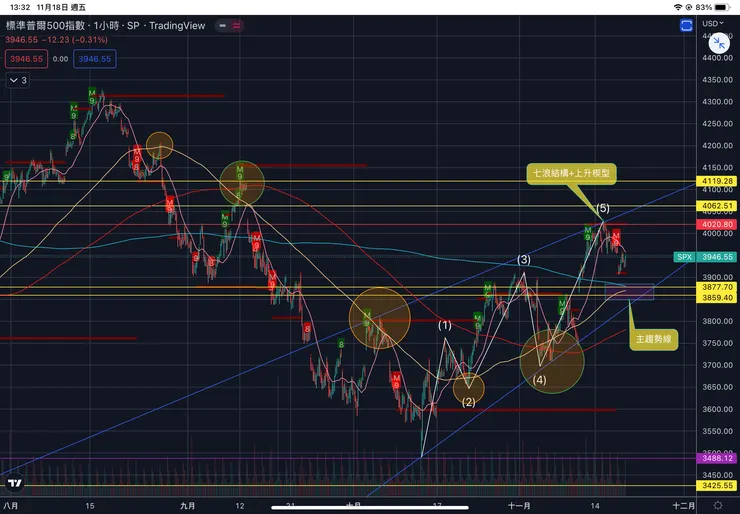Select the −12.23 (−0.31%) change text
The image size is (740, 514).
click(74, 40)
